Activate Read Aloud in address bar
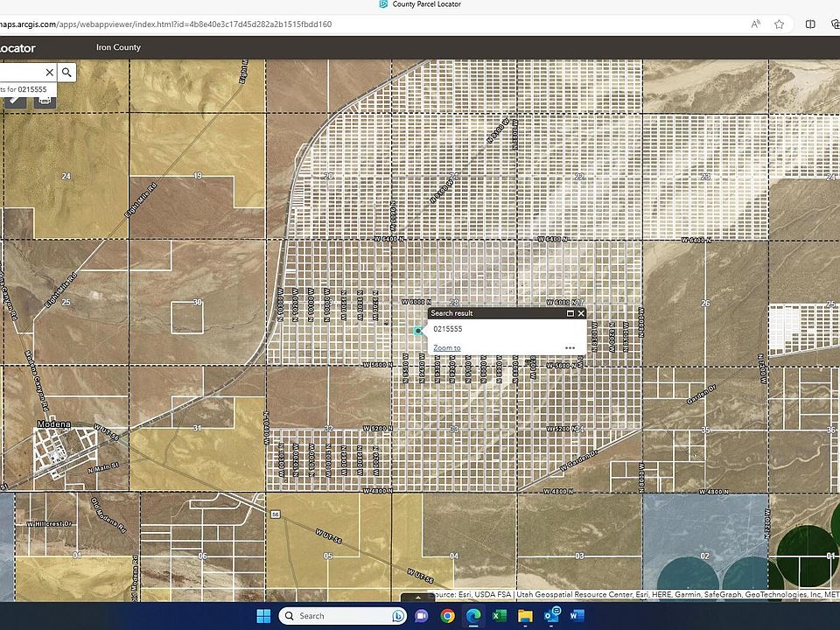Image resolution: width=840 pixels, height=630 pixels. tap(755, 24)
